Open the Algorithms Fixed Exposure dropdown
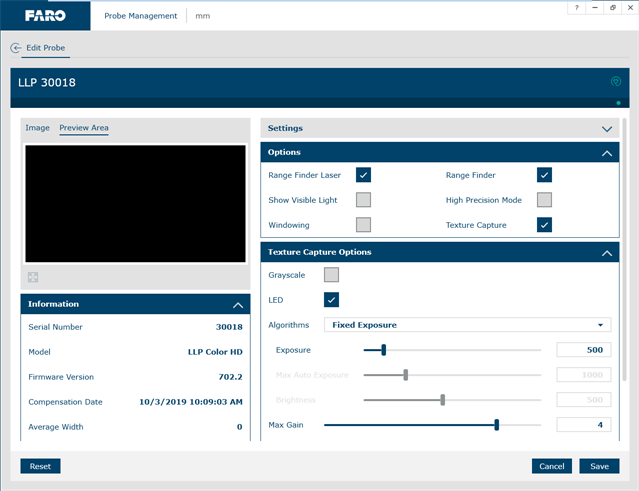The image size is (639, 491). pyautogui.click(x=467, y=325)
